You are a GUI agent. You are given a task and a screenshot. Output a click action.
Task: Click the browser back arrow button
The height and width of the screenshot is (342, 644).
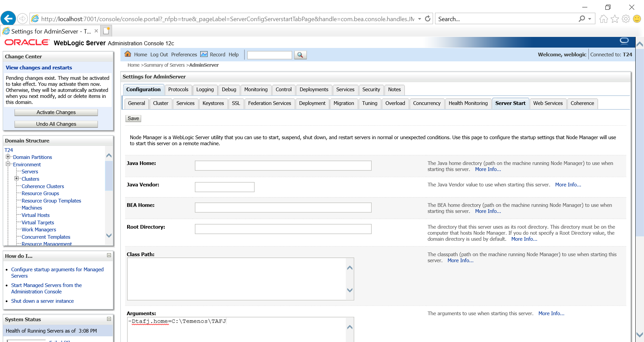[8, 18]
